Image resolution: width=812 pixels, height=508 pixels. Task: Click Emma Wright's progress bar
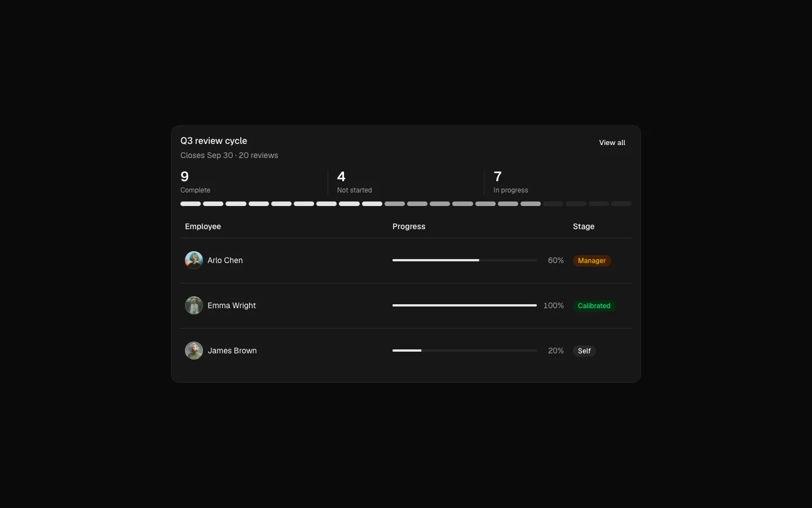(465, 305)
